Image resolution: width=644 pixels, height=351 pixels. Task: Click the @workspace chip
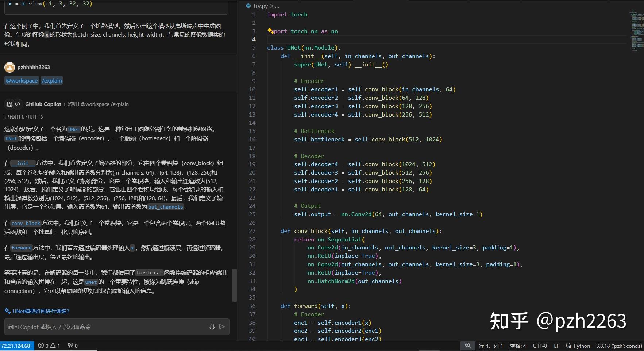(22, 80)
